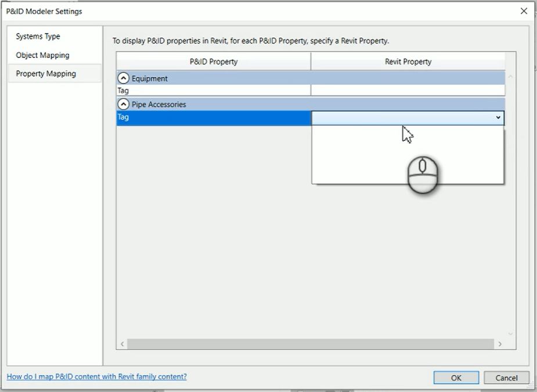This screenshot has width=537, height=392.
Task: Open the Revit Property dropdown for Pipe Accessories Tag
Action: [x=498, y=117]
